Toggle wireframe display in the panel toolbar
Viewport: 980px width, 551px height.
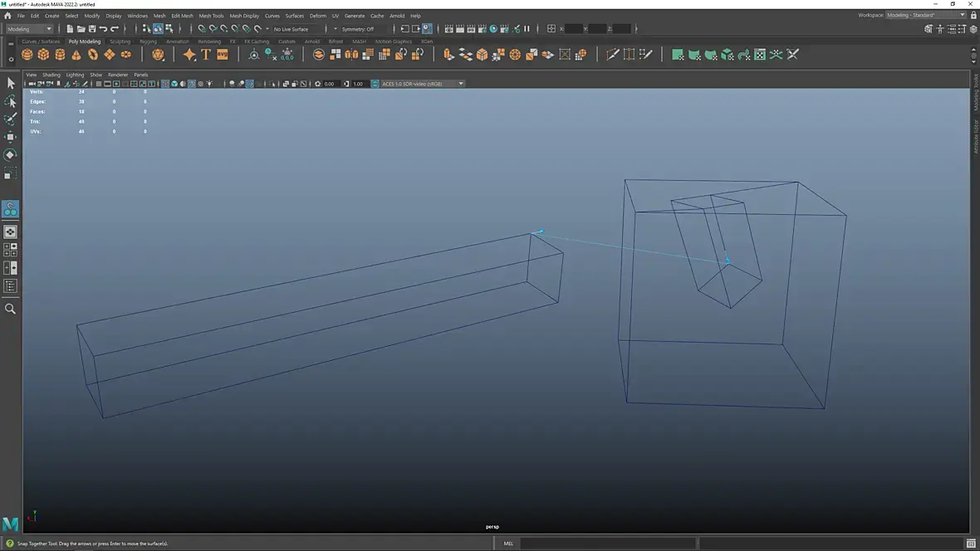click(x=164, y=84)
